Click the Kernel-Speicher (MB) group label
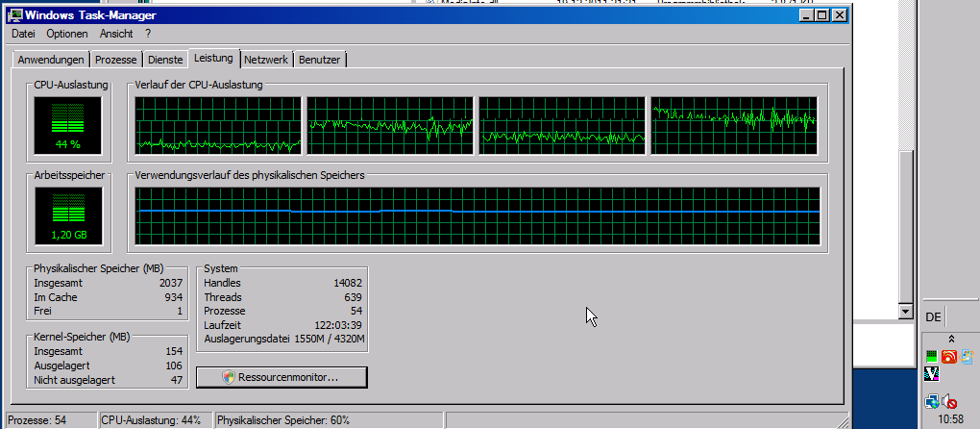The height and width of the screenshot is (429, 980). tap(82, 337)
